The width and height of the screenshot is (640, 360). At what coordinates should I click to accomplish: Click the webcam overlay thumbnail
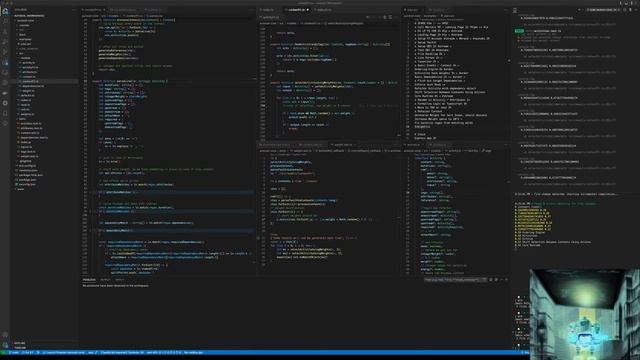tap(584, 314)
